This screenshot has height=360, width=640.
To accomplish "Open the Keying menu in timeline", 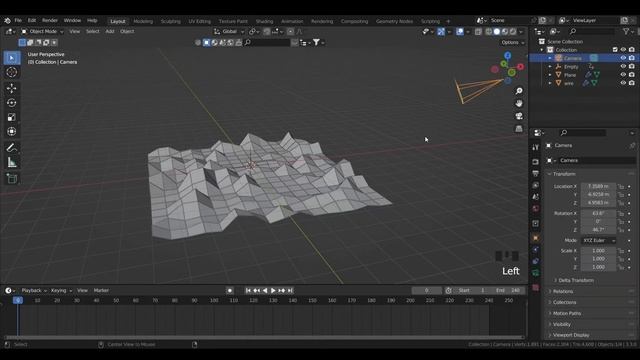I will 61,291.
